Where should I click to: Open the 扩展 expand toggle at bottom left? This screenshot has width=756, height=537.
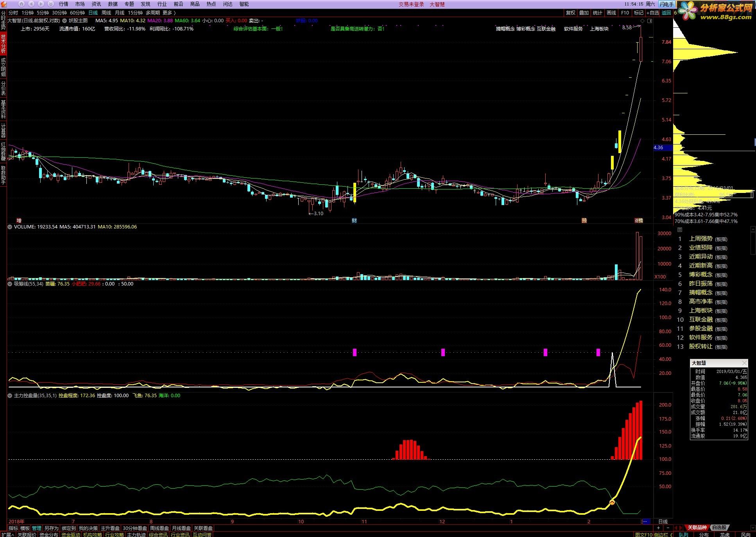tap(7, 534)
